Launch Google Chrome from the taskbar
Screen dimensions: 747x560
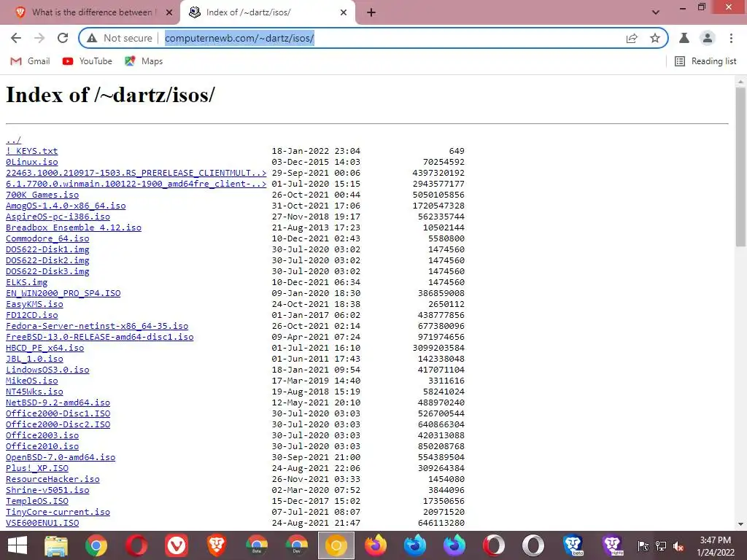pos(96,545)
